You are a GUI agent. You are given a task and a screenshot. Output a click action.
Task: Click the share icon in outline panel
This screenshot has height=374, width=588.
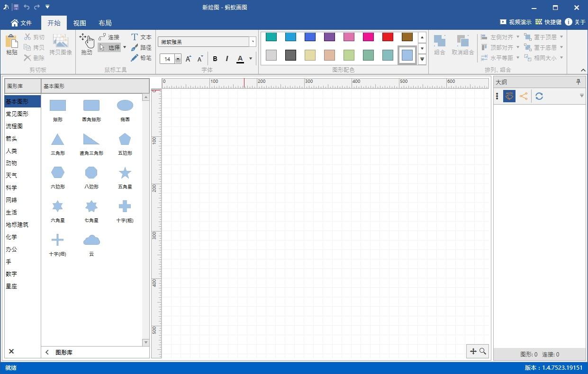click(x=524, y=96)
